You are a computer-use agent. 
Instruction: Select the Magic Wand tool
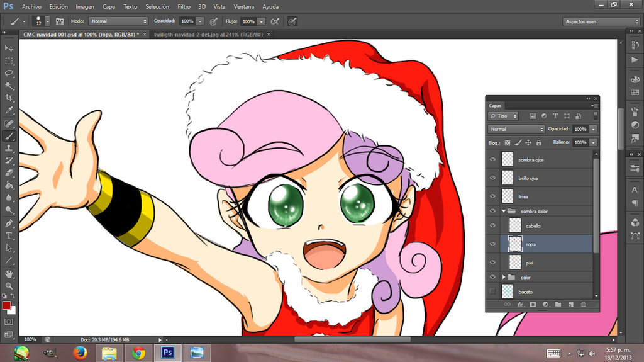tap(9, 86)
